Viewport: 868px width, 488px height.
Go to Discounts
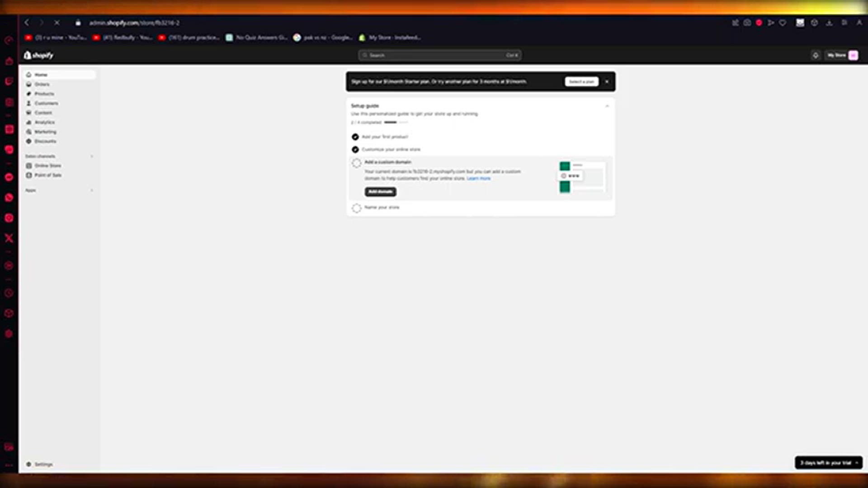click(45, 141)
